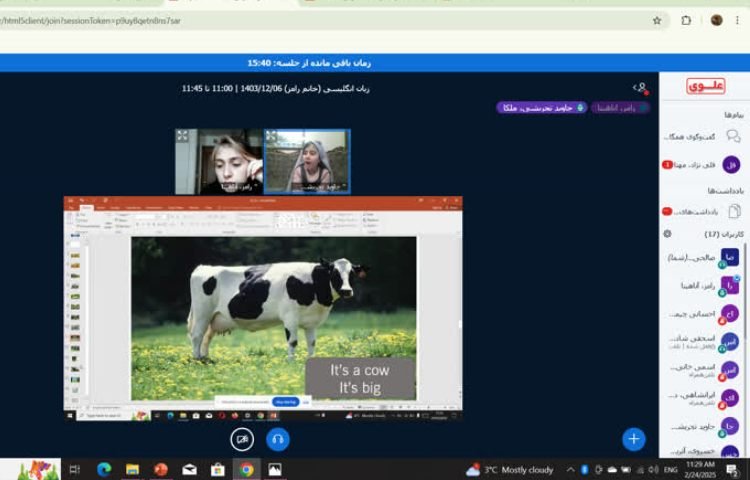Toggle the users list panel icon

click(640, 88)
